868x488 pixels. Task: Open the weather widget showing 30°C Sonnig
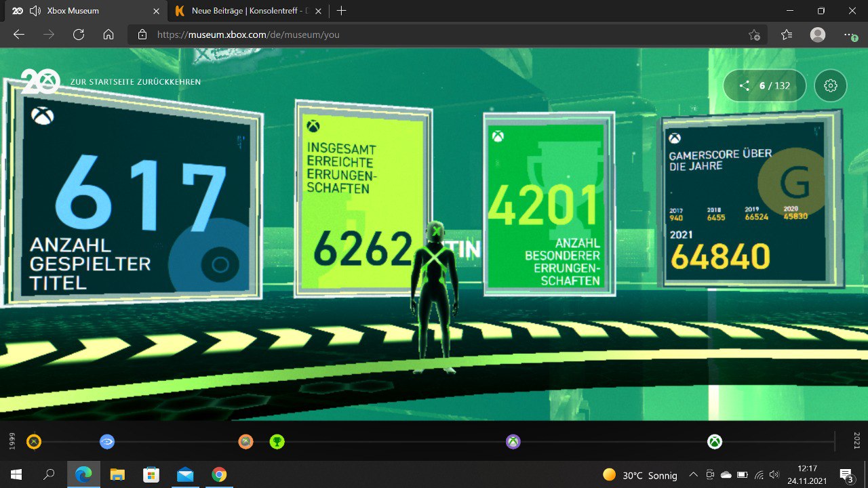pyautogui.click(x=640, y=475)
